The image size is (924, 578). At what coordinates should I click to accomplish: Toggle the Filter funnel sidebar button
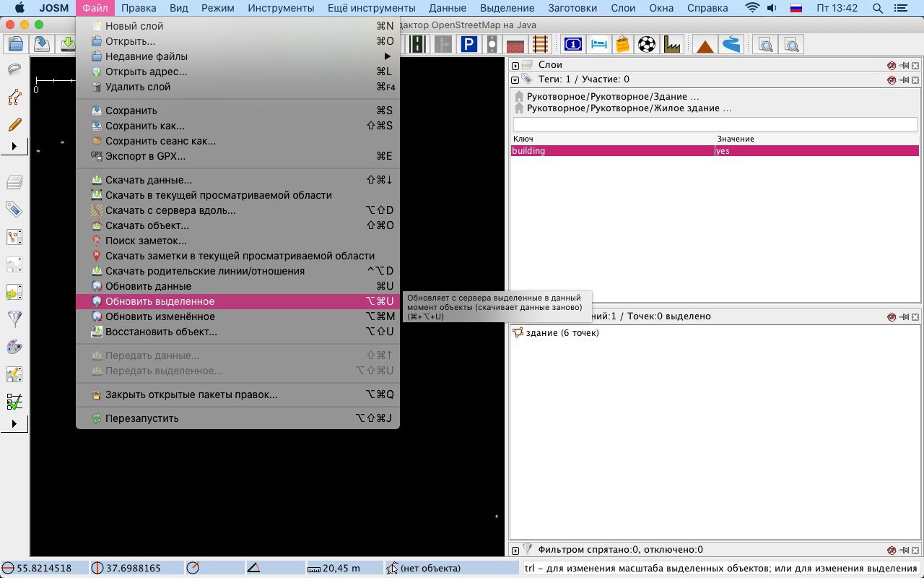(14, 319)
